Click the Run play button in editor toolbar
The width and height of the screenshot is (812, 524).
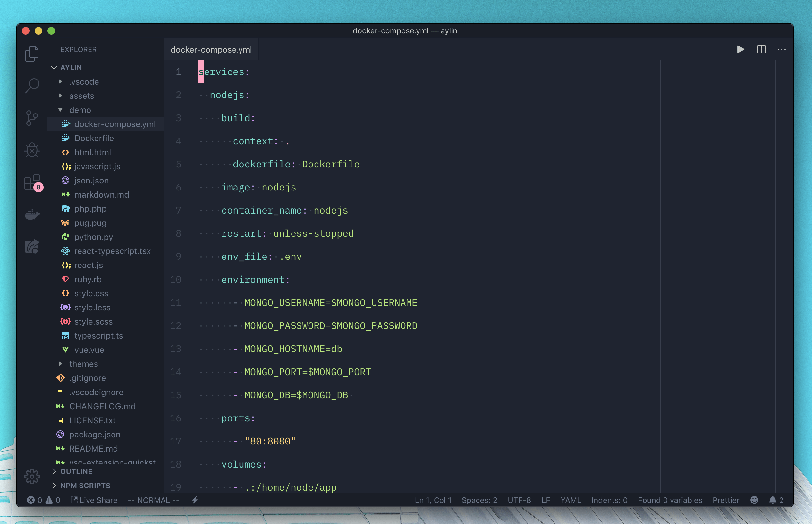point(740,49)
